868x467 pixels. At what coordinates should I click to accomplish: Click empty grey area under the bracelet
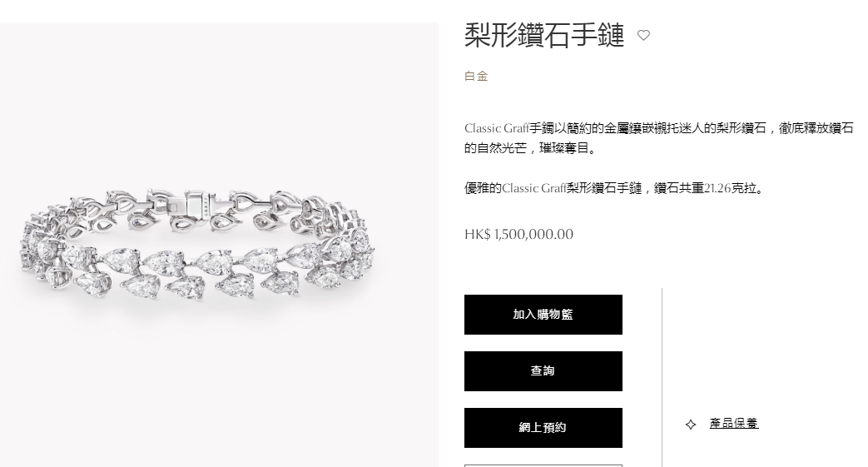tap(219, 388)
